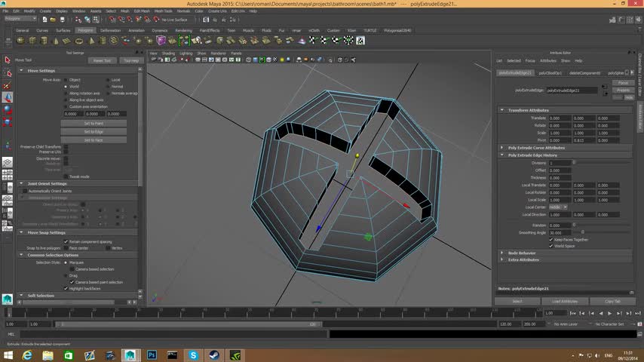Open Photoshop from the Windows taskbar
644x362 pixels.
(152, 354)
